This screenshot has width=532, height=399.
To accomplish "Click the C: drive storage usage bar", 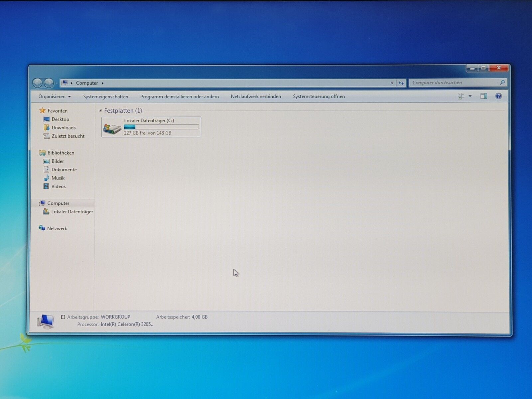I will 161,127.
